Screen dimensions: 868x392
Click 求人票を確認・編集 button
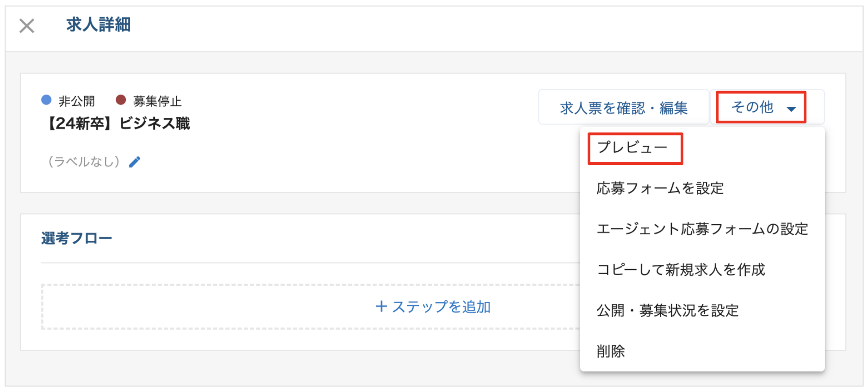tap(623, 108)
